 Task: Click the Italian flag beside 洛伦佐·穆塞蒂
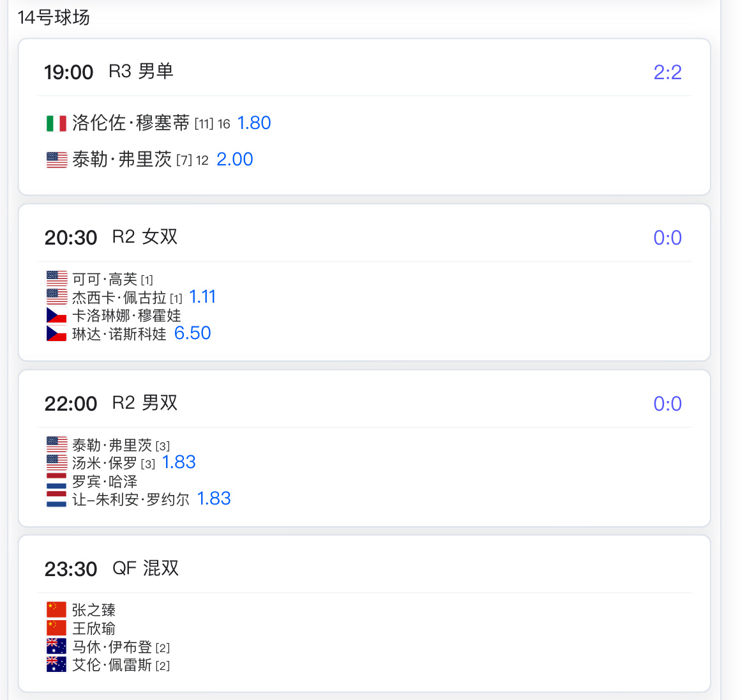pyautogui.click(x=56, y=123)
